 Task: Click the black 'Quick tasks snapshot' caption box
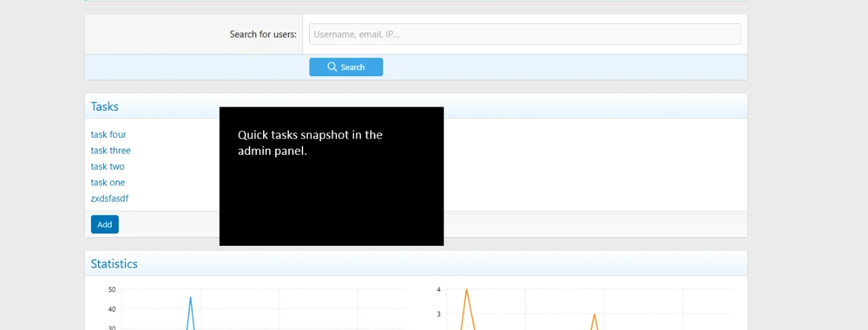(331, 177)
